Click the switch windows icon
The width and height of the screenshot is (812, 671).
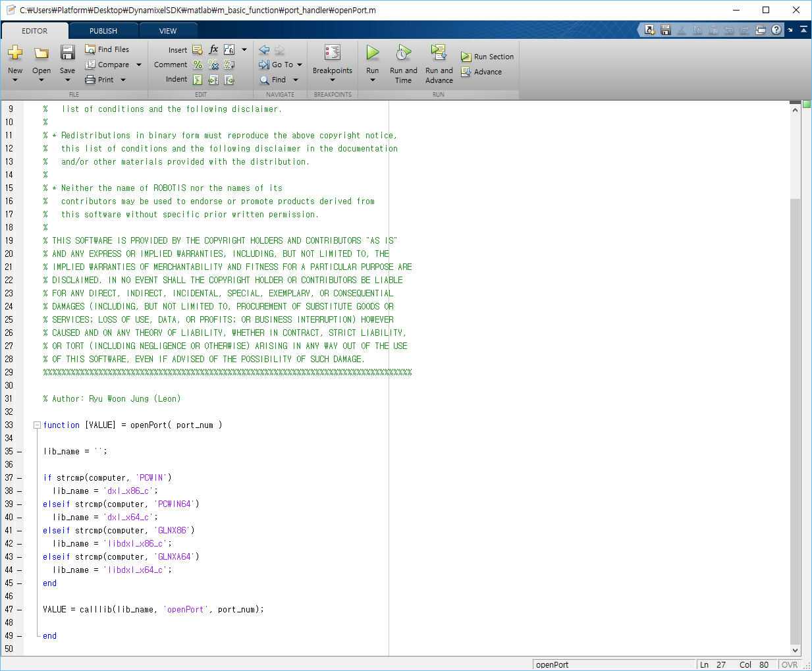coord(761,30)
